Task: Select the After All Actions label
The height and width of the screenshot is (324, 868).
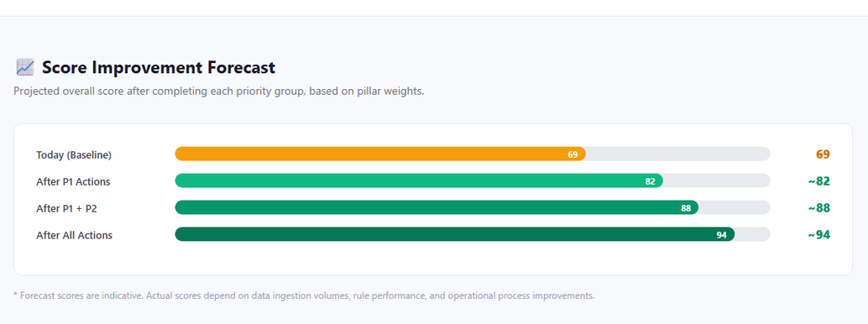Action: [74, 235]
